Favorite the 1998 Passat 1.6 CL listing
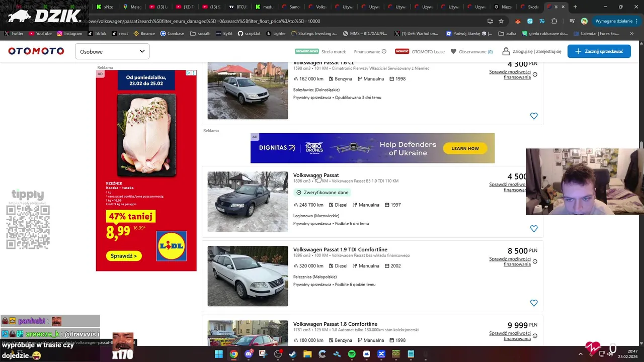Screen dimensions: 644x362 pyautogui.click(x=534, y=116)
